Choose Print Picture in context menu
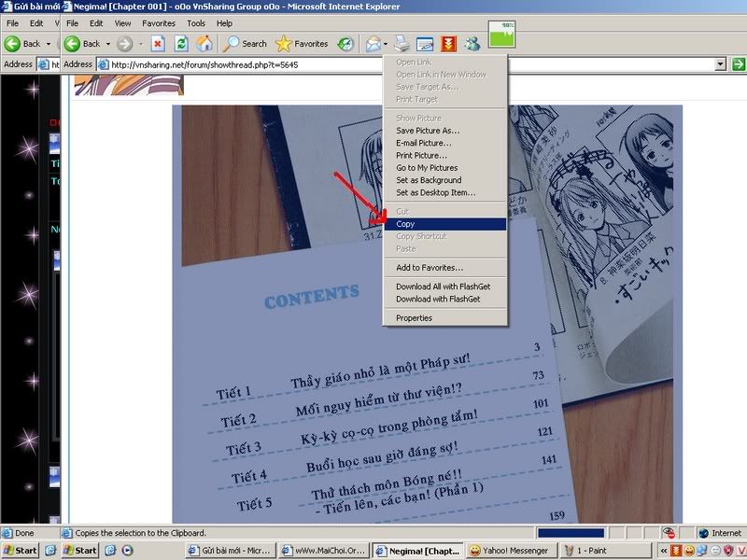 [445, 155]
